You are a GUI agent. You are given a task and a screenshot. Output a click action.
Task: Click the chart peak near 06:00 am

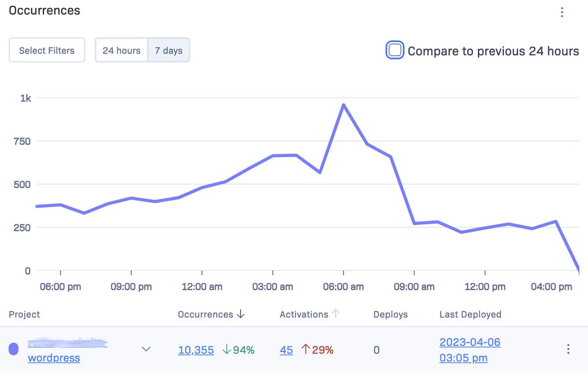(344, 104)
